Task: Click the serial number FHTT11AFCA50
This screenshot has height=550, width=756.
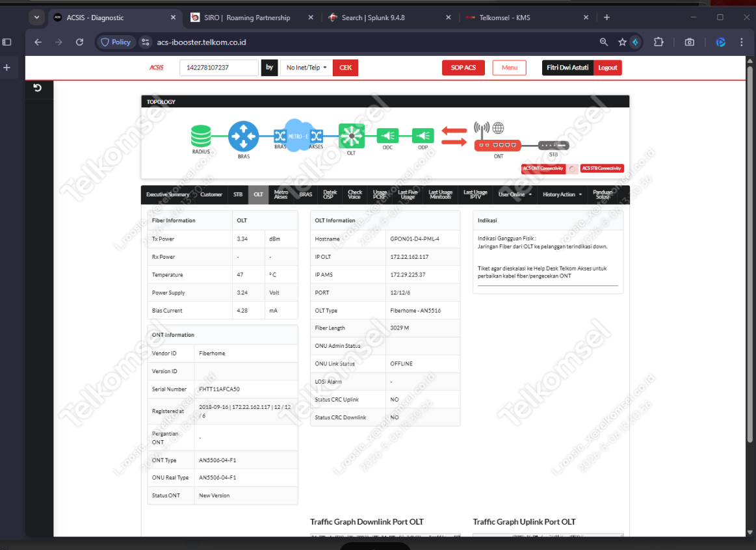Action: [219, 389]
